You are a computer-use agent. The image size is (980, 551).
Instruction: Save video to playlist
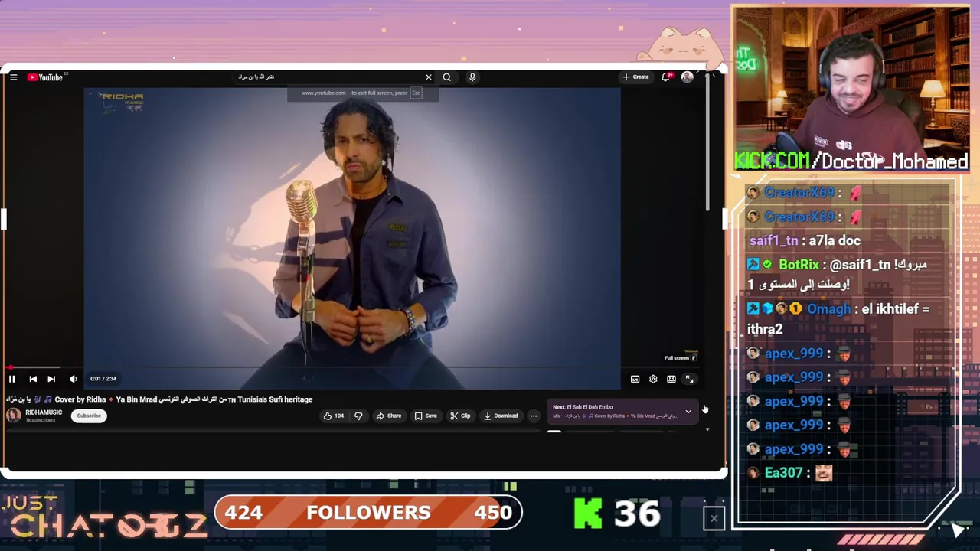click(426, 416)
